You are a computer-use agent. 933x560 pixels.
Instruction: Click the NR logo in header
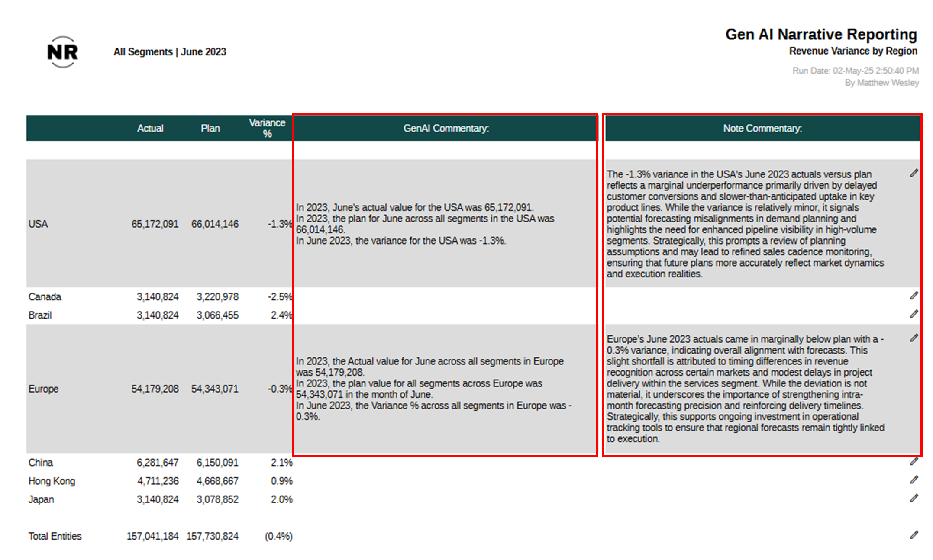[63, 52]
